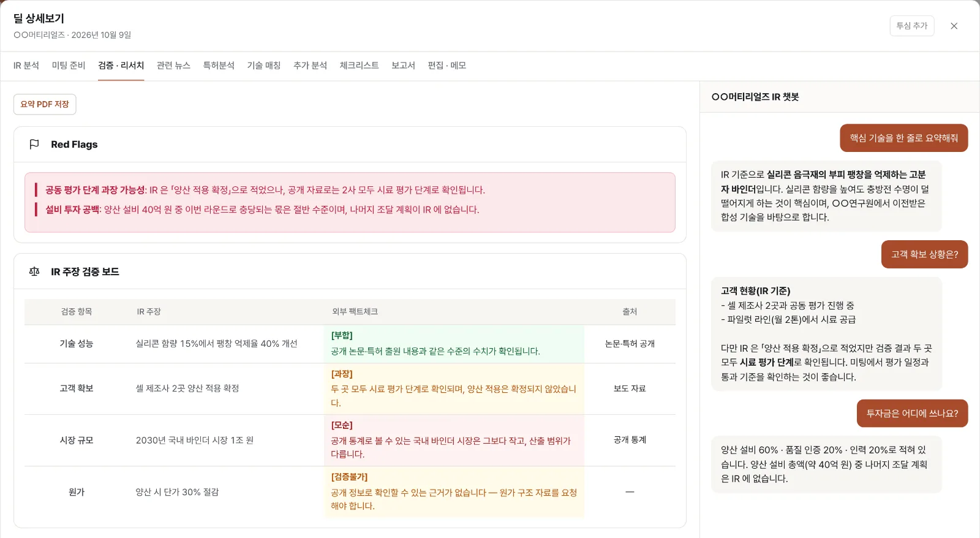Screen dimensions: 980x538
Task: Select the 편집 · 메모 tab
Action: pyautogui.click(x=447, y=66)
